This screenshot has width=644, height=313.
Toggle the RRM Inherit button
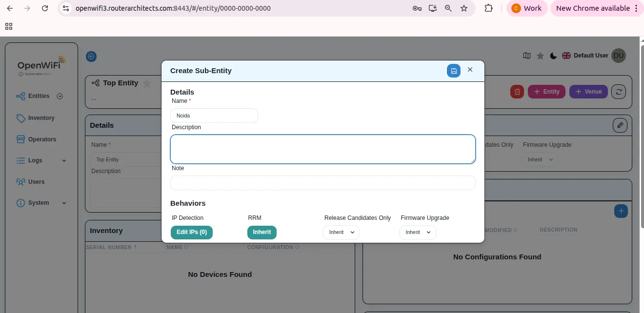[x=262, y=232]
